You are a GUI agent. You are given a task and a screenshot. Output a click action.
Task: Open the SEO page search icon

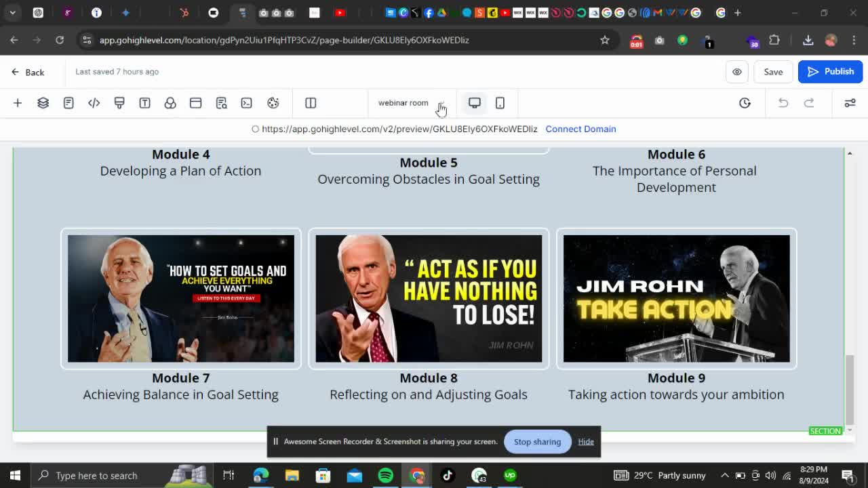click(x=221, y=103)
